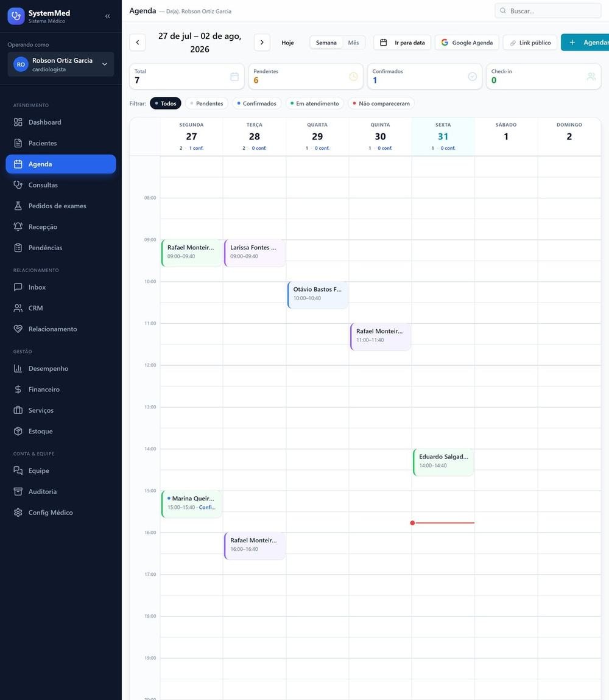Open Rafael Monteiro 11:00 appointment Thursday

(x=380, y=337)
